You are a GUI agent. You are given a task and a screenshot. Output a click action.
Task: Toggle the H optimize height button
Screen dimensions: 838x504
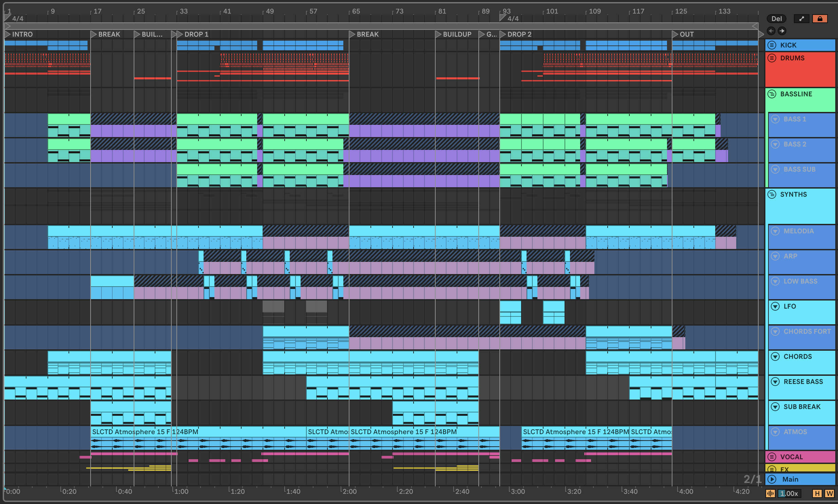coord(817,493)
